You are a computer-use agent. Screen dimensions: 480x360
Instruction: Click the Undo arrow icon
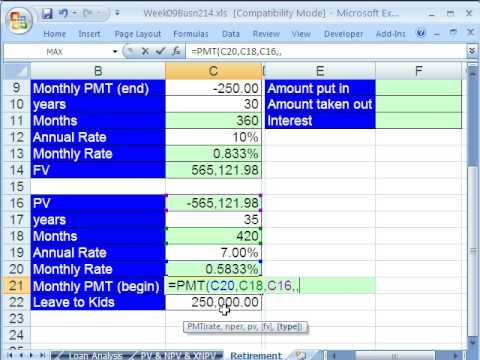(63, 13)
